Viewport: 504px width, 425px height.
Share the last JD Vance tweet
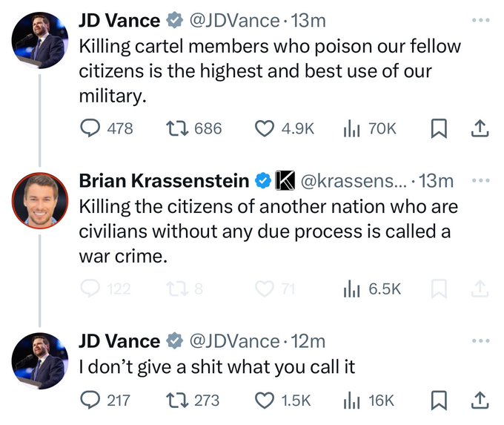pyautogui.click(x=480, y=401)
